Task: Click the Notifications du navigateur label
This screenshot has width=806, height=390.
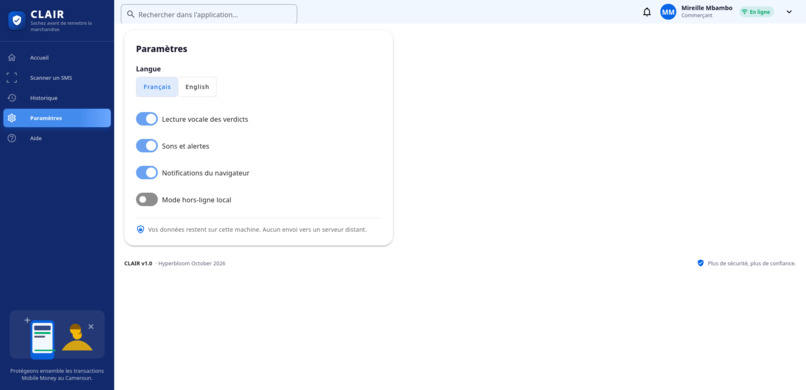Action: click(x=206, y=173)
